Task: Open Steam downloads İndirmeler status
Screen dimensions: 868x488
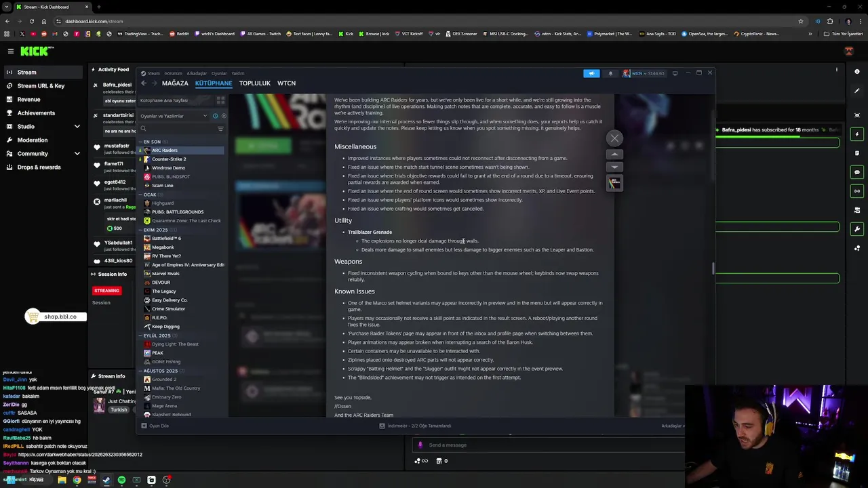Action: tap(415, 426)
